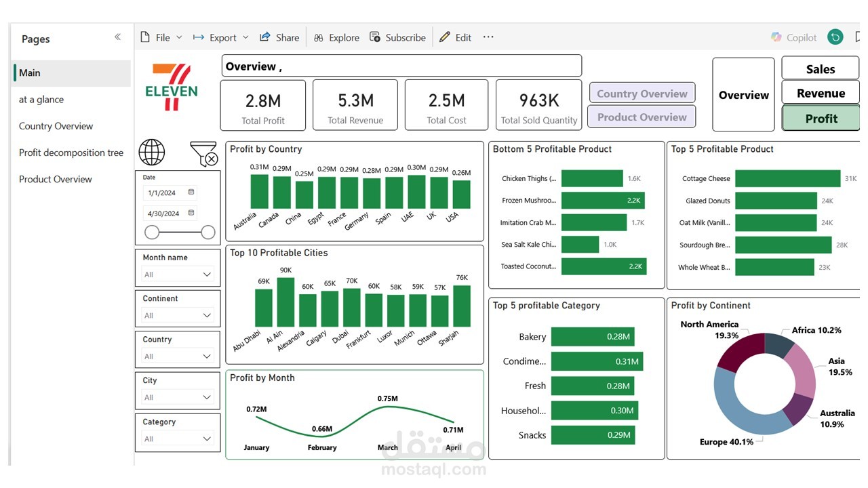This screenshot has width=868, height=488.
Task: Click the Country Overview button
Action: 642,94
